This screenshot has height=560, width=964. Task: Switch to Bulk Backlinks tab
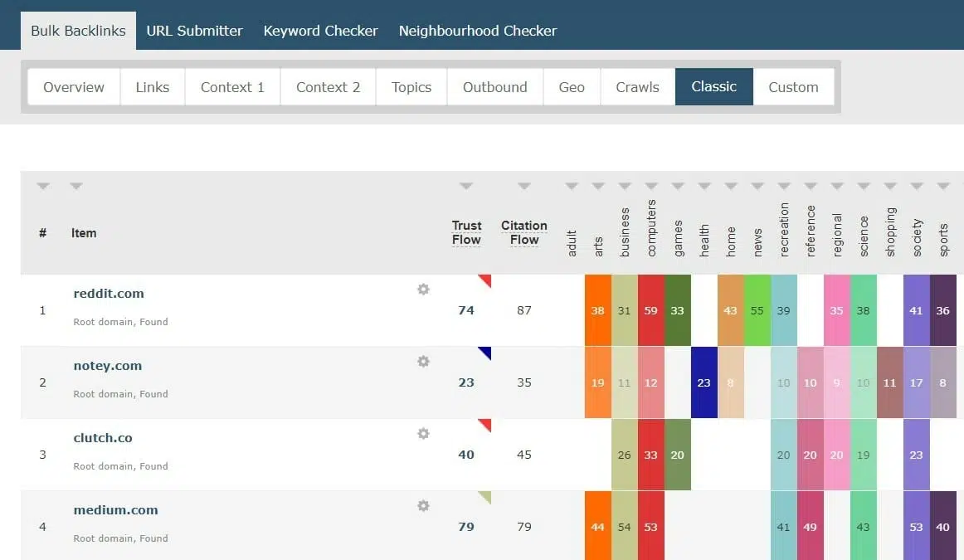coord(78,31)
